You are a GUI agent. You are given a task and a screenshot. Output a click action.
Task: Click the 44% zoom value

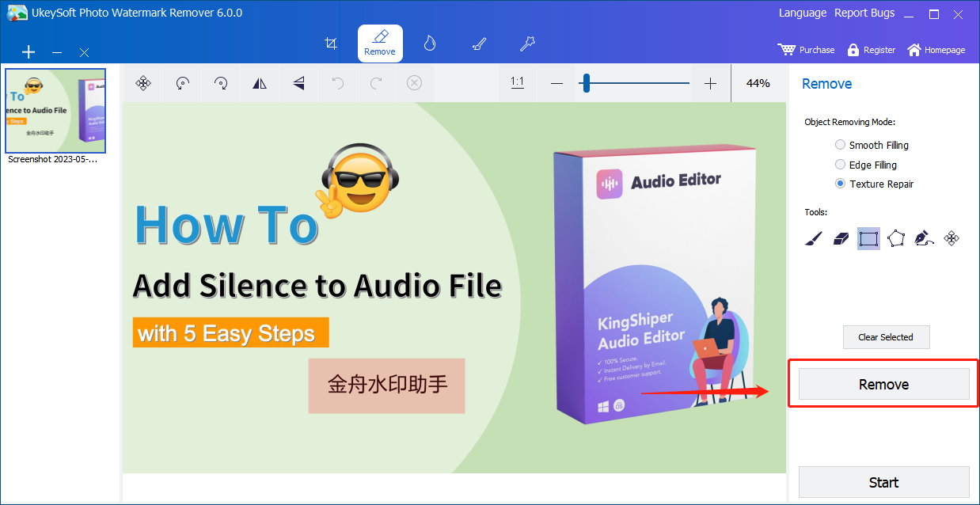[758, 83]
